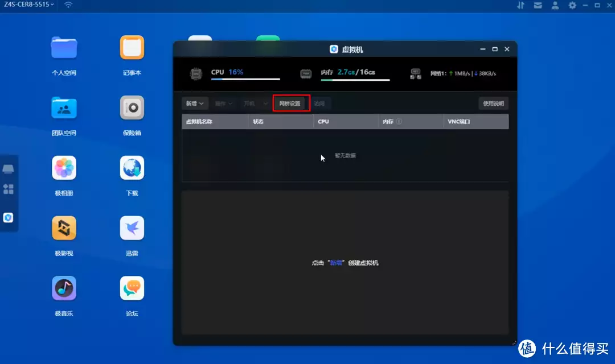The height and width of the screenshot is (364, 615).
Task: Open the 个人空间 desktop folder icon
Action: (64, 47)
